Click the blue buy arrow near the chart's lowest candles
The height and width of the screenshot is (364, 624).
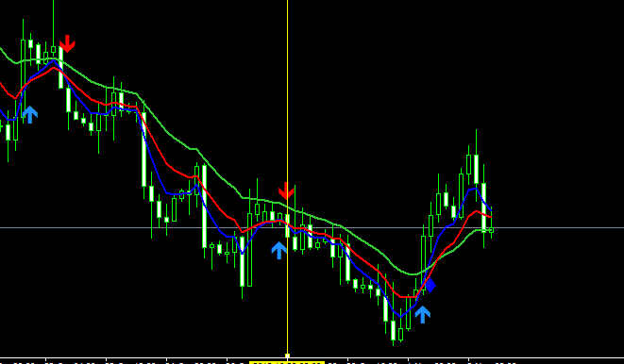(423, 314)
